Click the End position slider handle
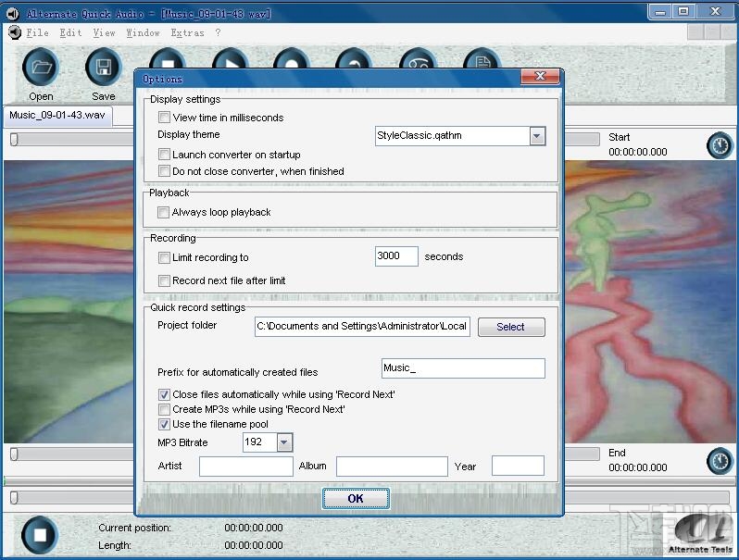Screen dimensions: 739x560 pyautogui.click(x=14, y=454)
